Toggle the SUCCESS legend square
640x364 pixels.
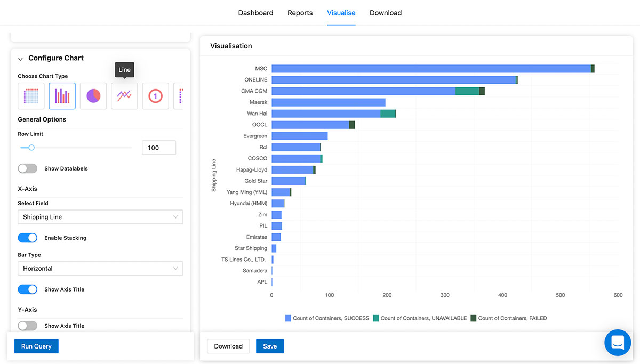coord(288,318)
